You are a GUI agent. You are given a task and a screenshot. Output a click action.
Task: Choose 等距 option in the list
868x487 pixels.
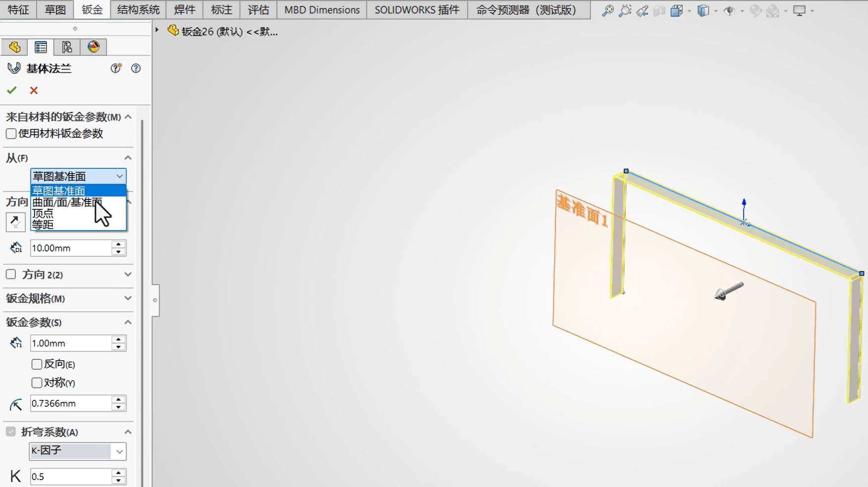(x=43, y=225)
